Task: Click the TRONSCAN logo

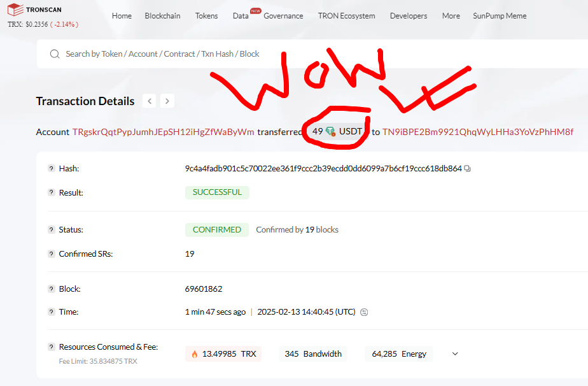Action: [x=34, y=10]
